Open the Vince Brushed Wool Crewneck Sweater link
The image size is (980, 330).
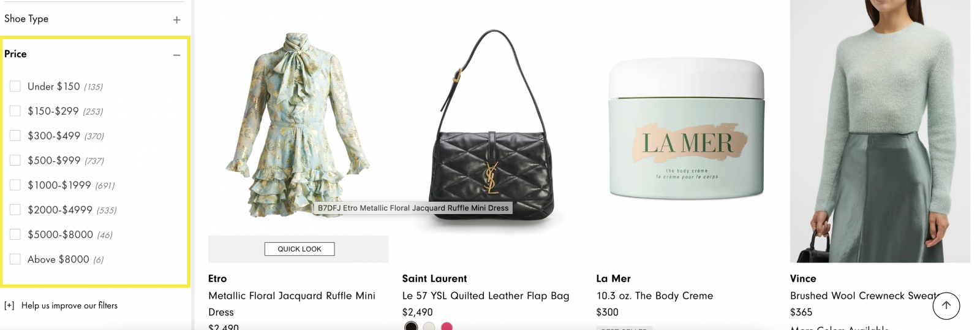point(864,296)
